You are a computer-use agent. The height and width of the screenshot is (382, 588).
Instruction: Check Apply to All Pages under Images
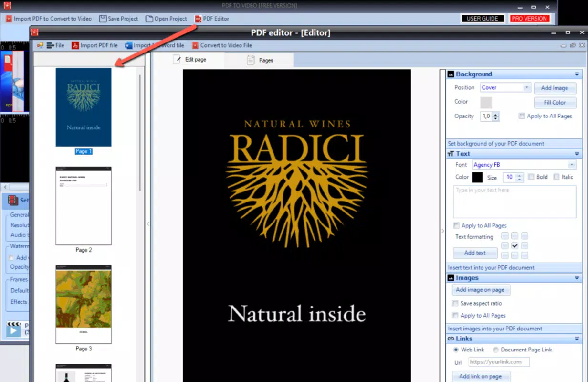455,316
